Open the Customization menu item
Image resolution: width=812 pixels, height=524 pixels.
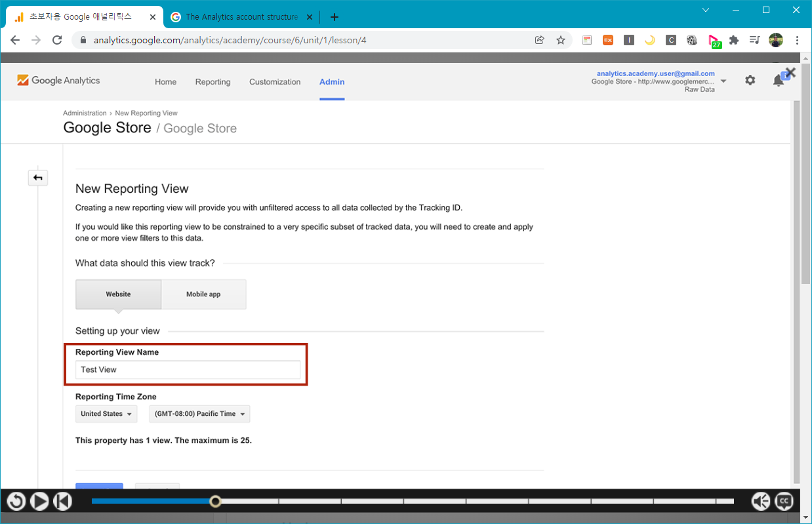pos(275,82)
